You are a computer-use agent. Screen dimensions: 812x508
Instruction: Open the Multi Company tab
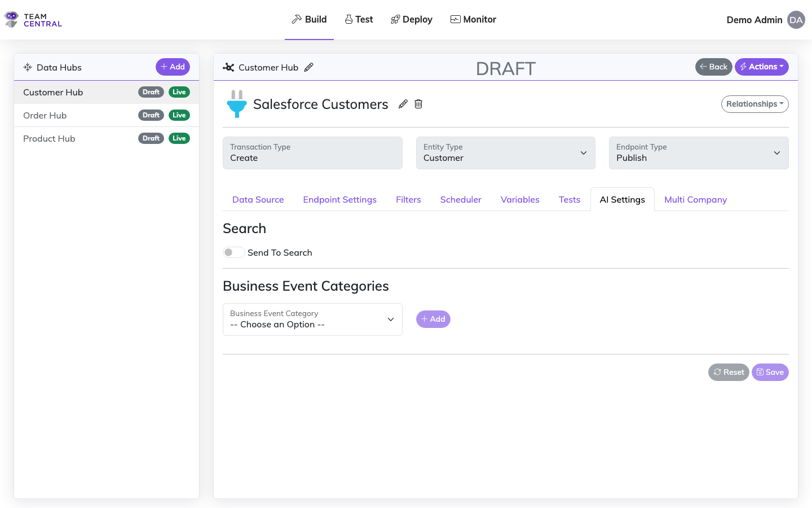pyautogui.click(x=695, y=199)
